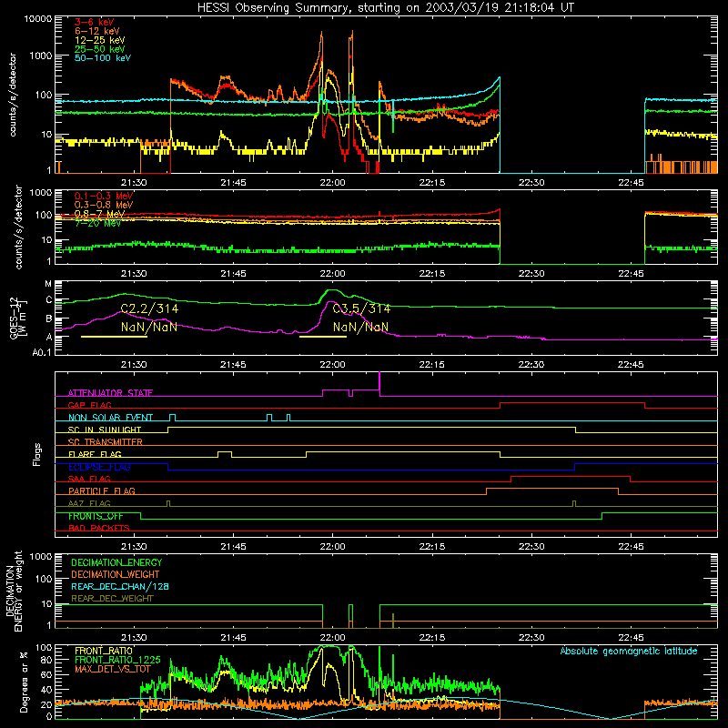The image size is (728, 728).
Task: Click NaN/NaN text below C2.2/314
Action: pos(149,328)
